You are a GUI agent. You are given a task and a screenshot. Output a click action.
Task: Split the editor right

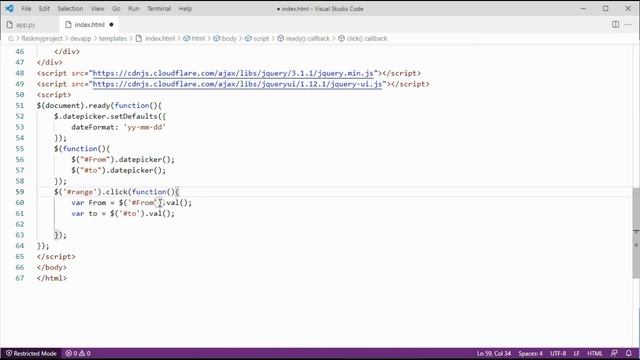point(616,24)
